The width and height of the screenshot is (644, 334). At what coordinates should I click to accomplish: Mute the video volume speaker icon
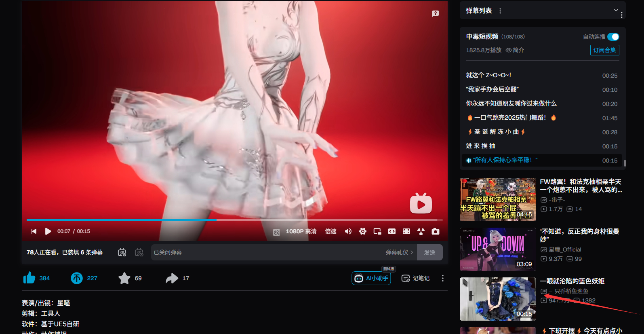point(348,231)
